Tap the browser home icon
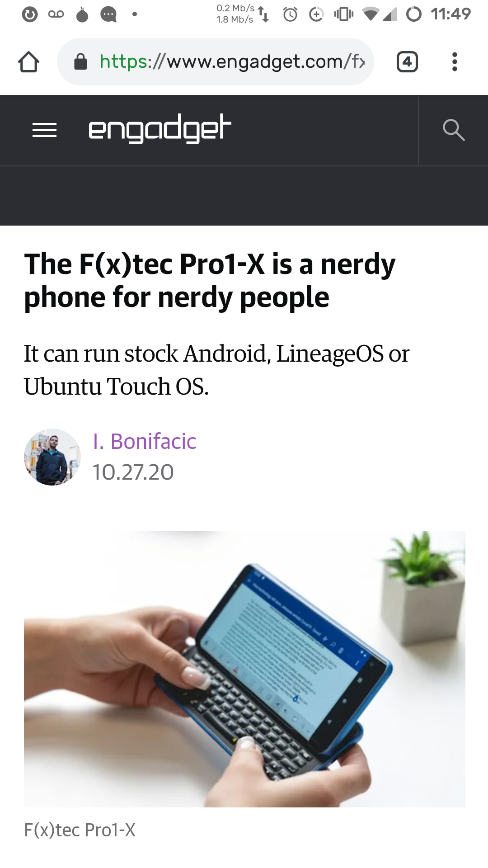This screenshot has height=868, width=488. (x=28, y=62)
